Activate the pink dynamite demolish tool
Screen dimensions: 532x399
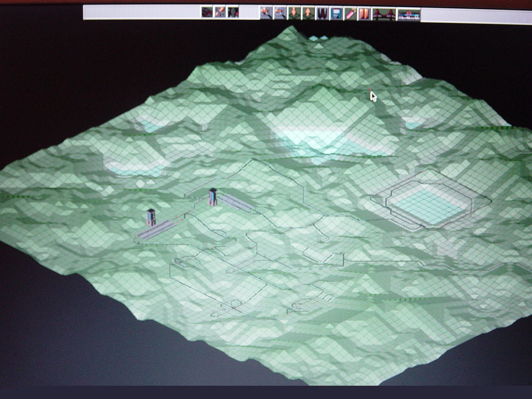pos(350,13)
